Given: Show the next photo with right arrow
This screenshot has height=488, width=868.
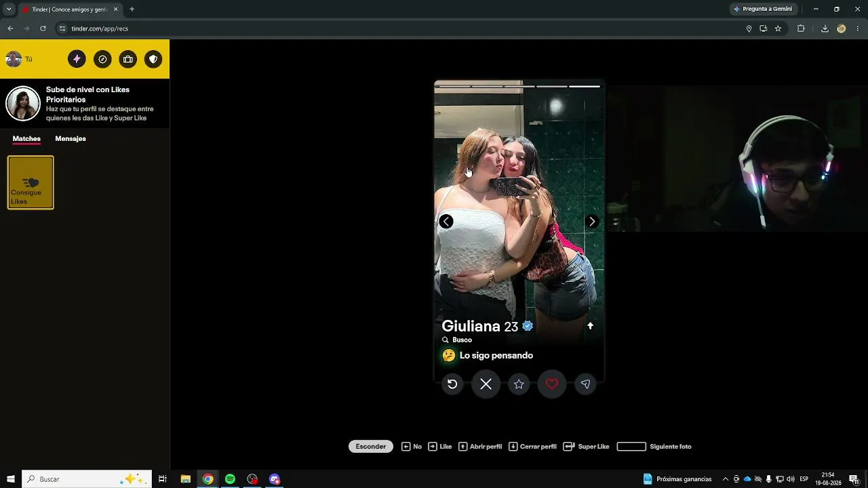Looking at the screenshot, I should point(592,222).
